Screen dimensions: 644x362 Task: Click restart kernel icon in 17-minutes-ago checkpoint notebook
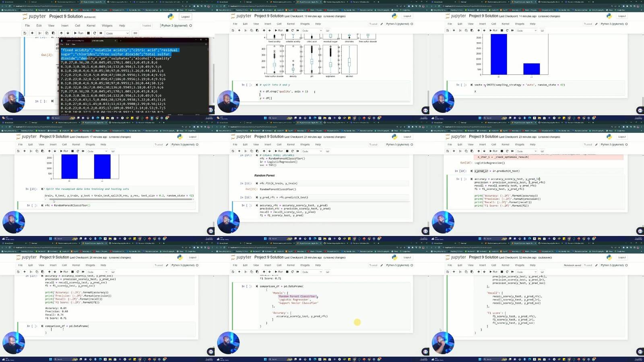click(78, 151)
